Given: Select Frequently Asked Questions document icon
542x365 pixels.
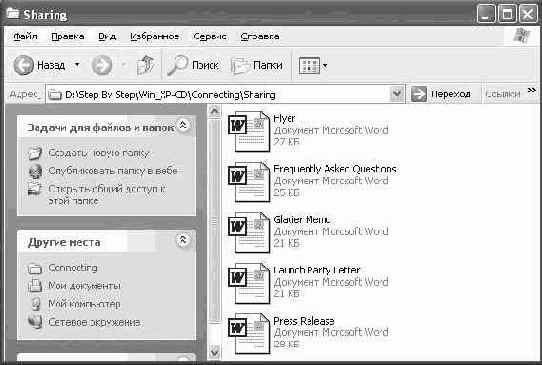Looking at the screenshot, I should point(249,182).
